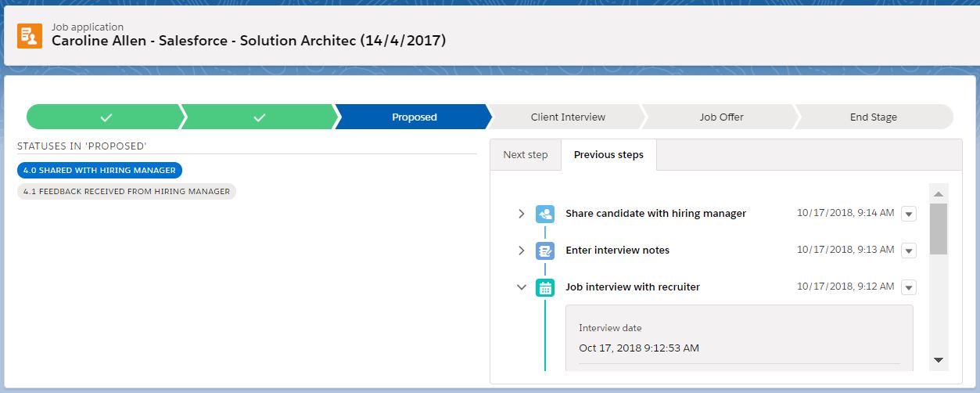This screenshot has height=393, width=980.
Task: Click the Job Offer stage
Action: (721, 117)
